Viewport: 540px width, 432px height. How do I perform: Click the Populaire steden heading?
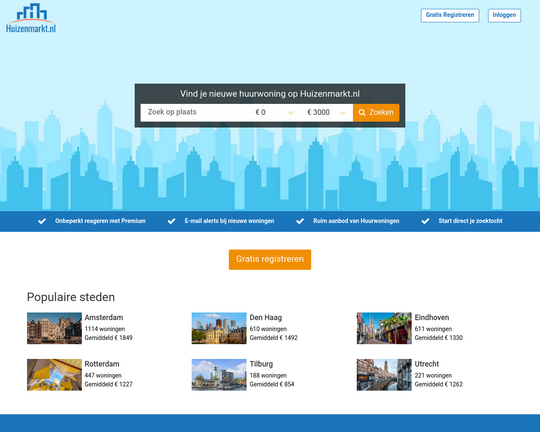click(x=71, y=297)
